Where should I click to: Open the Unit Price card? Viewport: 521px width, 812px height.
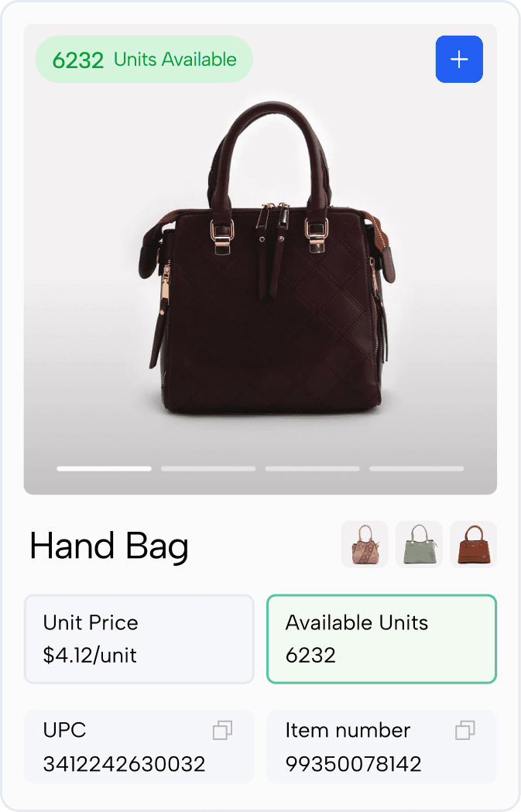(x=139, y=639)
